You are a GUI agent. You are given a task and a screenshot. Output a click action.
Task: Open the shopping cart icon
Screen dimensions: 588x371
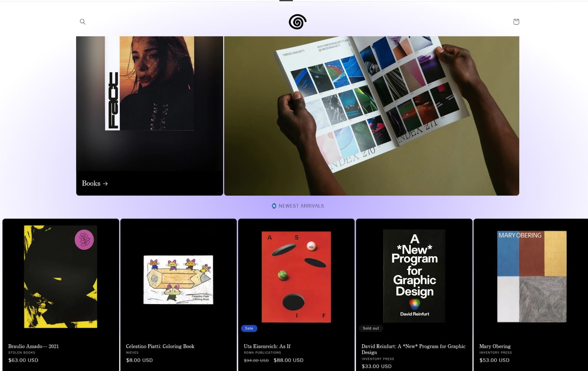click(x=516, y=22)
